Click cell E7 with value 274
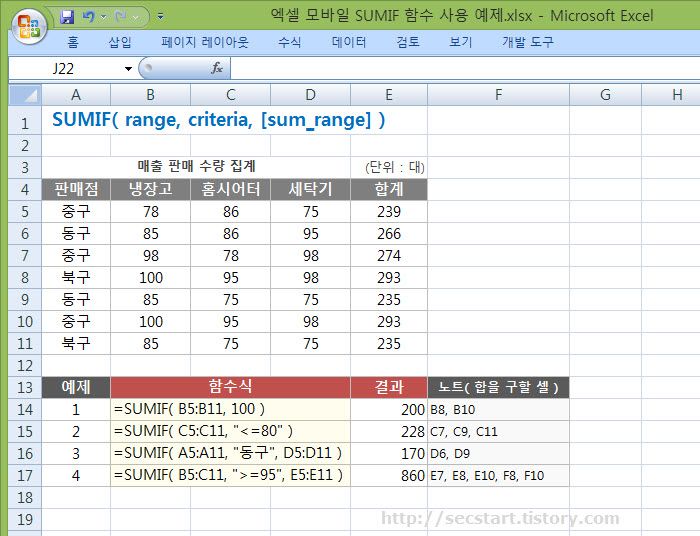The height and width of the screenshot is (536, 700). coord(389,255)
